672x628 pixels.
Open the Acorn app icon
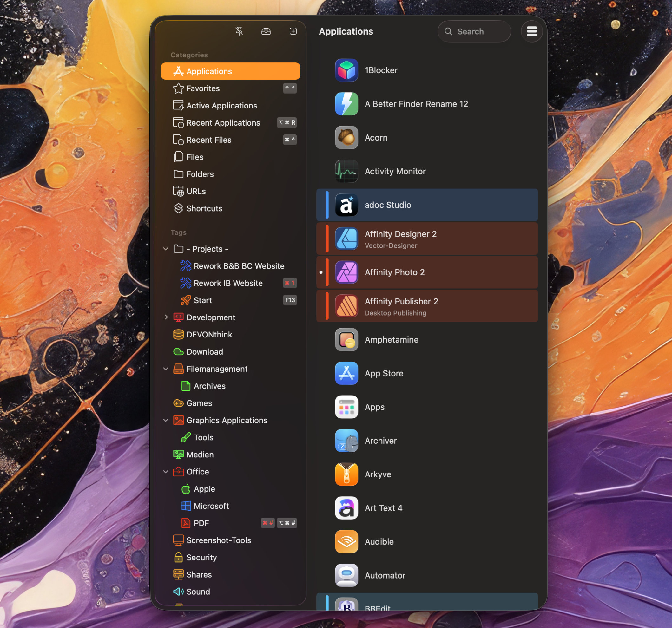346,138
